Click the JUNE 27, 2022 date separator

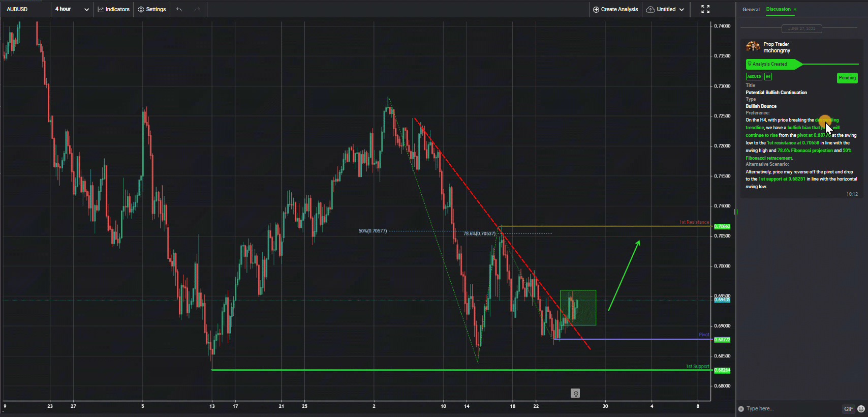coord(801,28)
